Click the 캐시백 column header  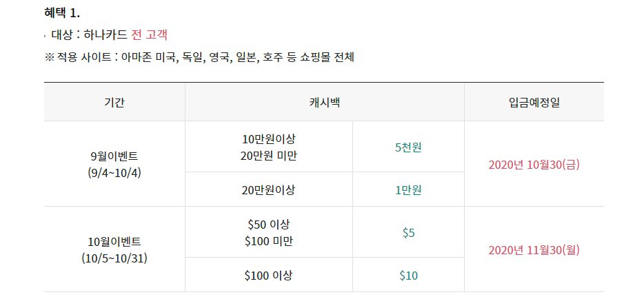pyautogui.click(x=324, y=103)
